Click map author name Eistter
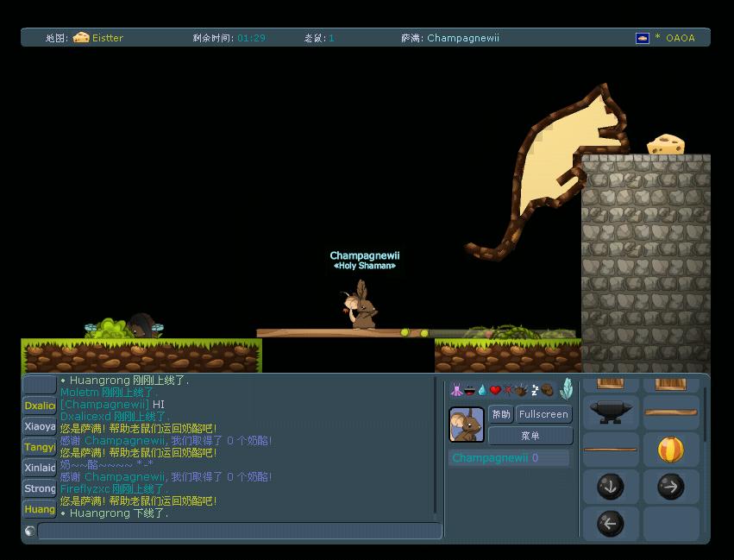The width and height of the screenshot is (734, 560). click(x=108, y=38)
